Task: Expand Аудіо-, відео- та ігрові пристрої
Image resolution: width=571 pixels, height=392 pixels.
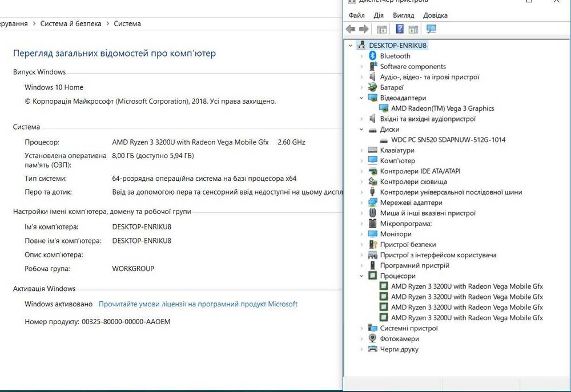Action: (x=361, y=77)
